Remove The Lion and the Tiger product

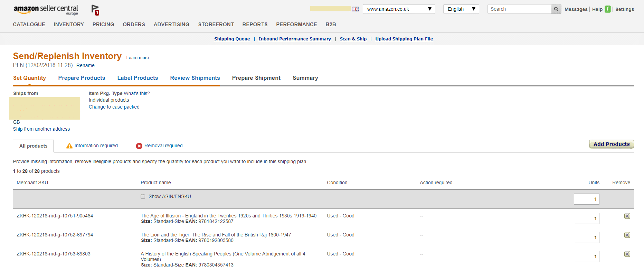tap(627, 235)
